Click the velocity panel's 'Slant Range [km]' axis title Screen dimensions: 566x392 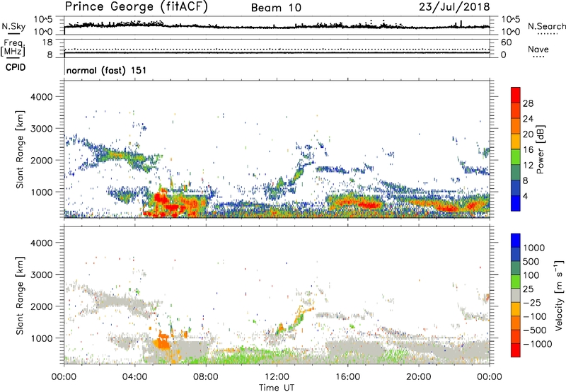[x=20, y=295]
